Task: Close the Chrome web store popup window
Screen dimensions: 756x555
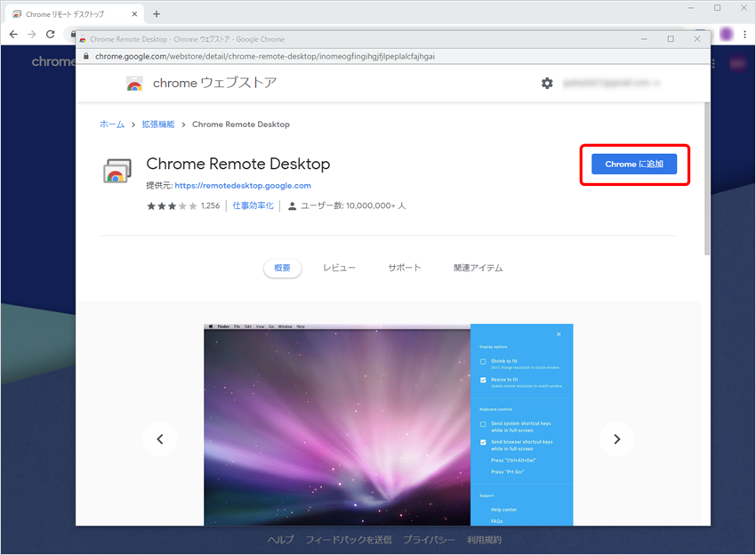Action: pos(697,39)
